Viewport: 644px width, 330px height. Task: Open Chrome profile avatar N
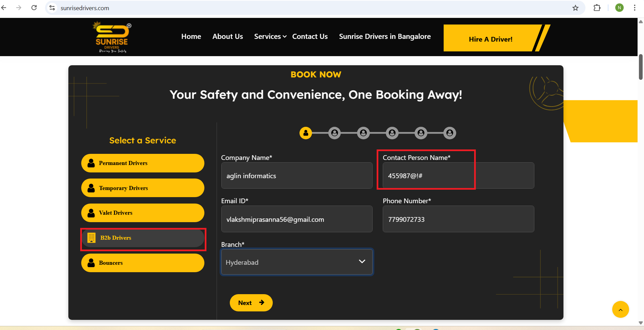619,8
